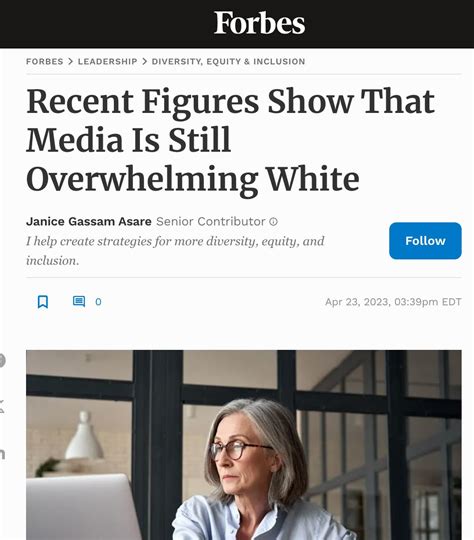
Task: Click the author bio tagline text
Action: (x=175, y=251)
